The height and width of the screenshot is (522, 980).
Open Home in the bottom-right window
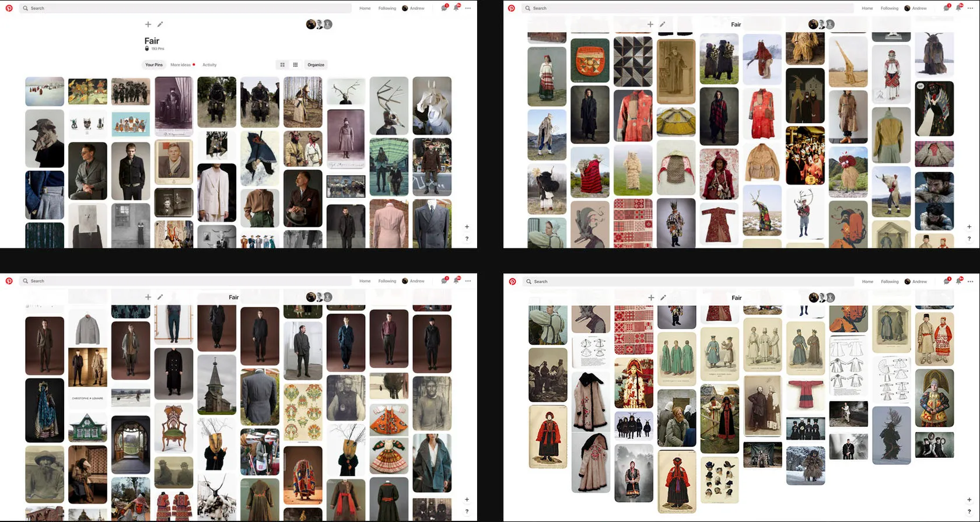tap(868, 282)
